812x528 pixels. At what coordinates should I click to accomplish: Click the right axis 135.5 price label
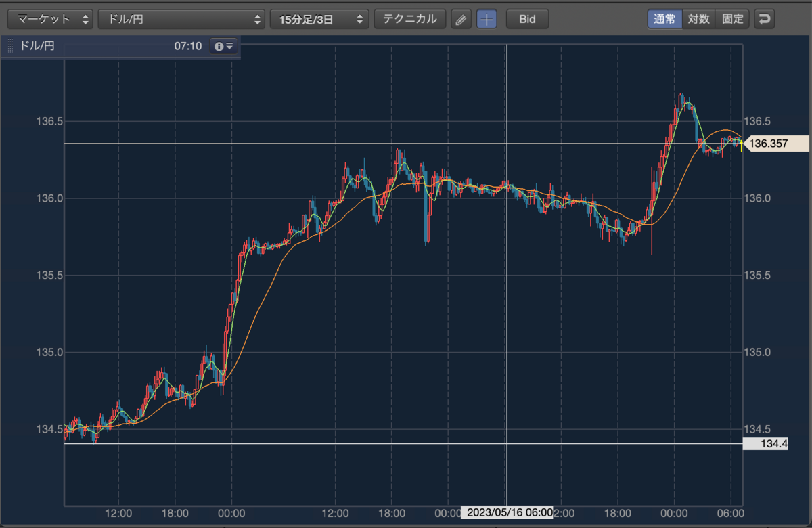coord(757,276)
